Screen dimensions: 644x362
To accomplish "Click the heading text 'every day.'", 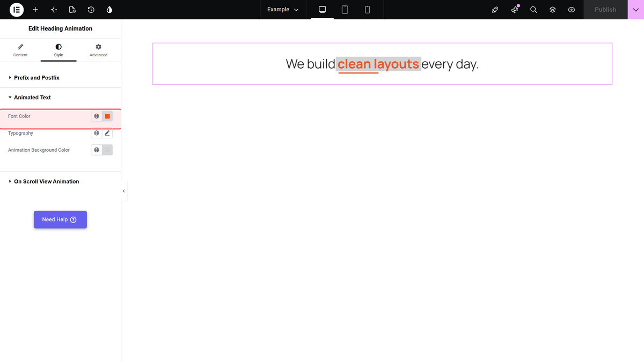I will pos(450,64).
